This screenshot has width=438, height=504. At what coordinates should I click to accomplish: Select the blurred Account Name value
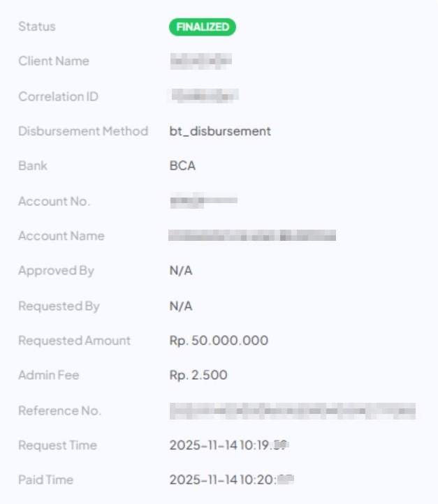[x=252, y=236]
